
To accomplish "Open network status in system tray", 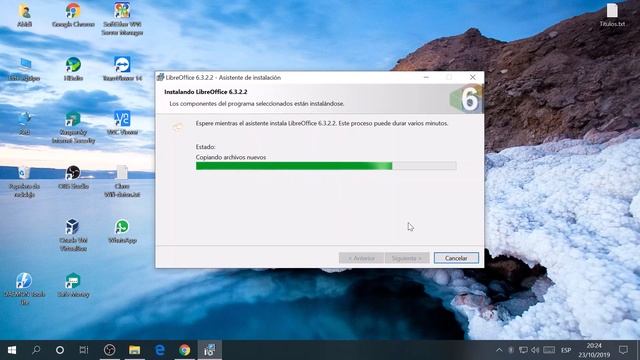I will pyautogui.click(x=523, y=350).
